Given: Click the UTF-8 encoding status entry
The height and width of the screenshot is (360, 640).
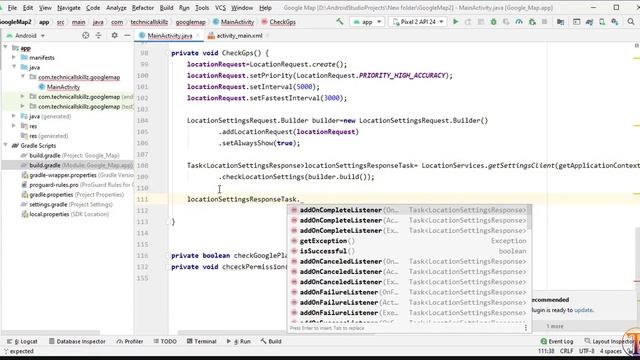Looking at the screenshot, I should point(587,351).
